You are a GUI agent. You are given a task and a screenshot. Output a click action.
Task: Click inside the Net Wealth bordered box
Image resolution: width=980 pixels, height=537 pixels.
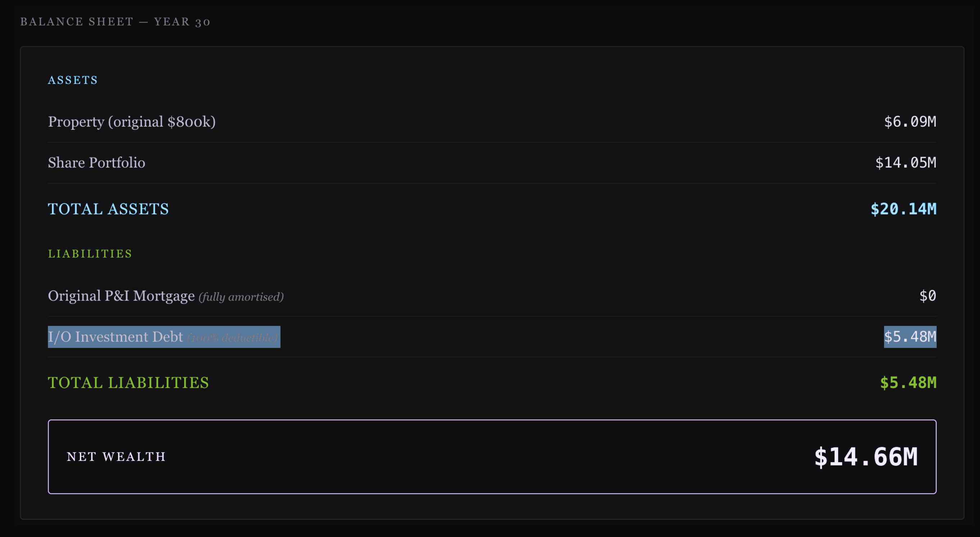tap(492, 457)
